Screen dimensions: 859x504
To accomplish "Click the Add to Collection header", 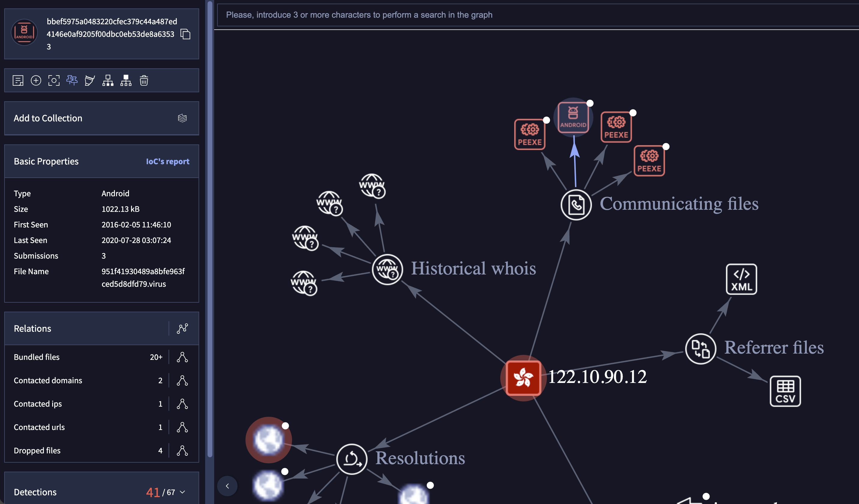I will (x=102, y=118).
